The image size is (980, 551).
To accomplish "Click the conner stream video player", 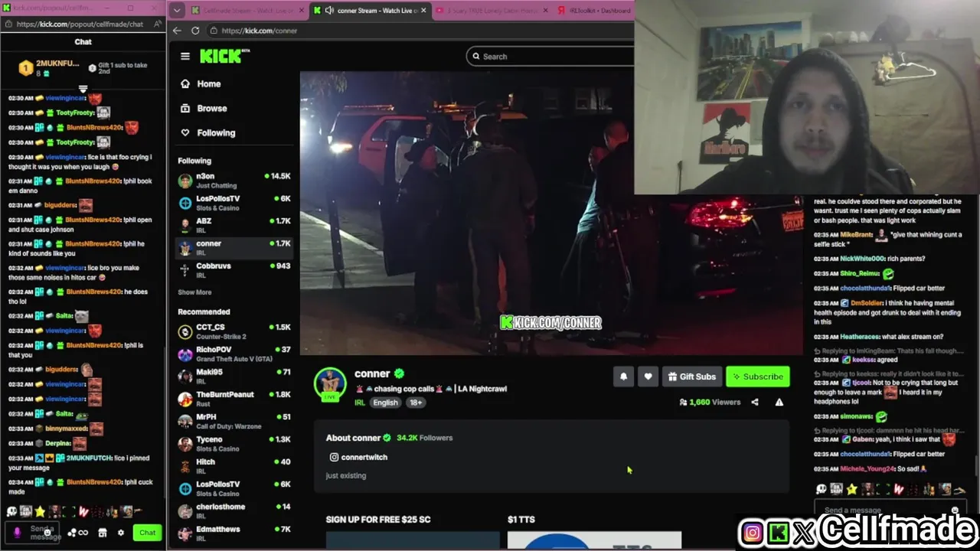I will tap(551, 214).
